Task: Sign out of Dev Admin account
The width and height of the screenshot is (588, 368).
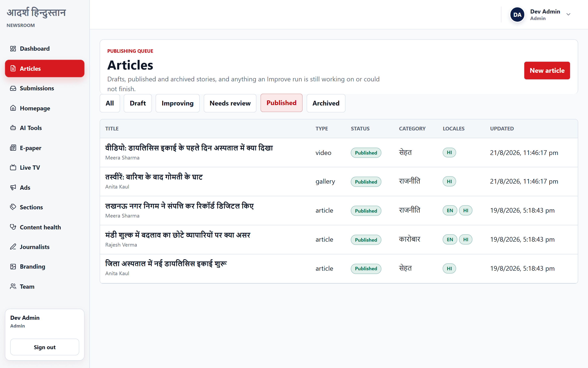Action: [x=45, y=347]
